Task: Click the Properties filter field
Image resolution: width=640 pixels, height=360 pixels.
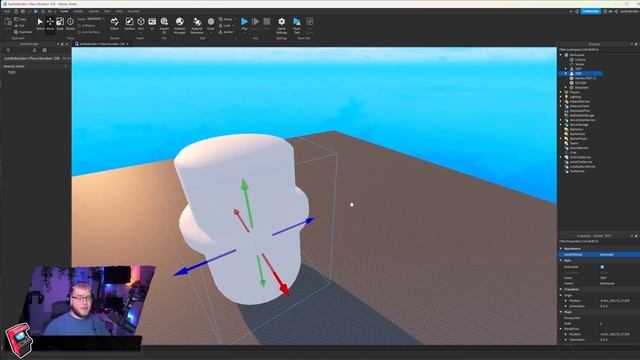Action: pos(598,241)
